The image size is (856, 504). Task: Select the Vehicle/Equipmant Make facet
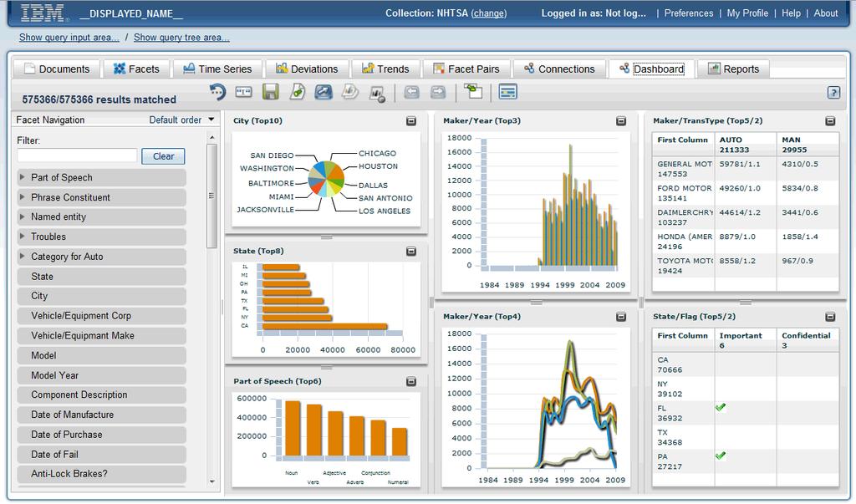point(101,335)
